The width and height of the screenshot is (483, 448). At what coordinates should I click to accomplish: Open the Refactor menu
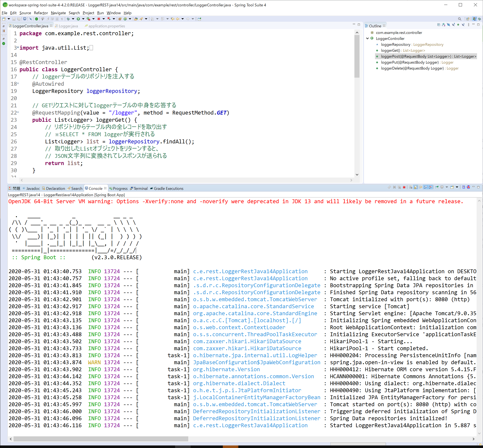tap(41, 13)
